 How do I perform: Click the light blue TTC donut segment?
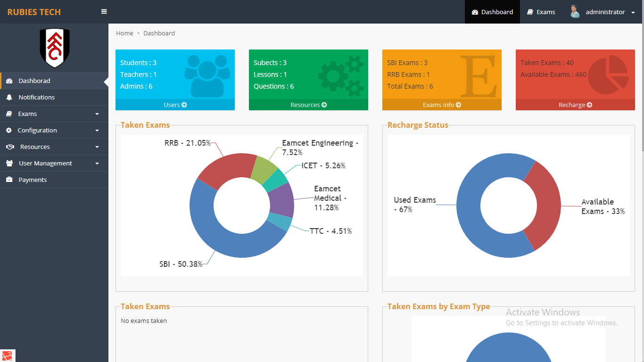[280, 222]
